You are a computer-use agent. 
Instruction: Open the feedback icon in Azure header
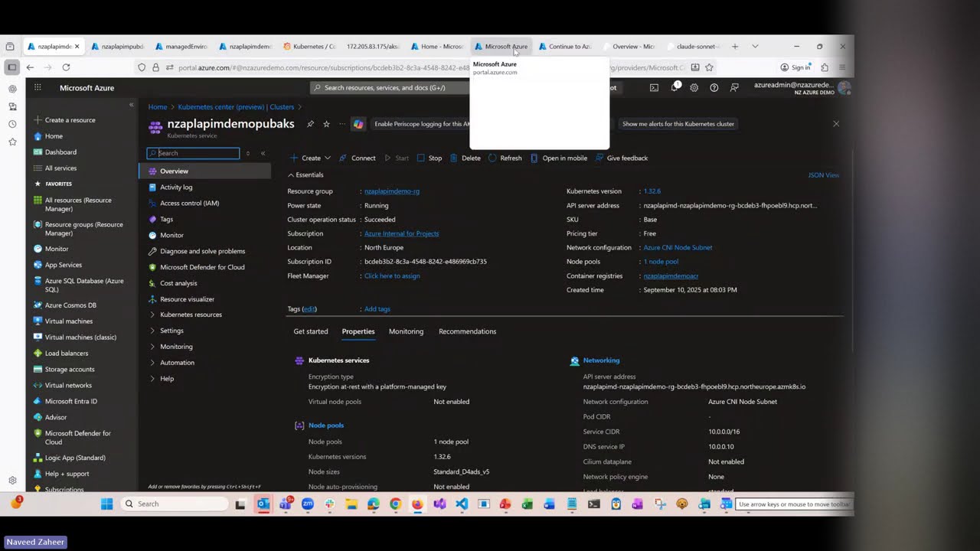(x=734, y=88)
